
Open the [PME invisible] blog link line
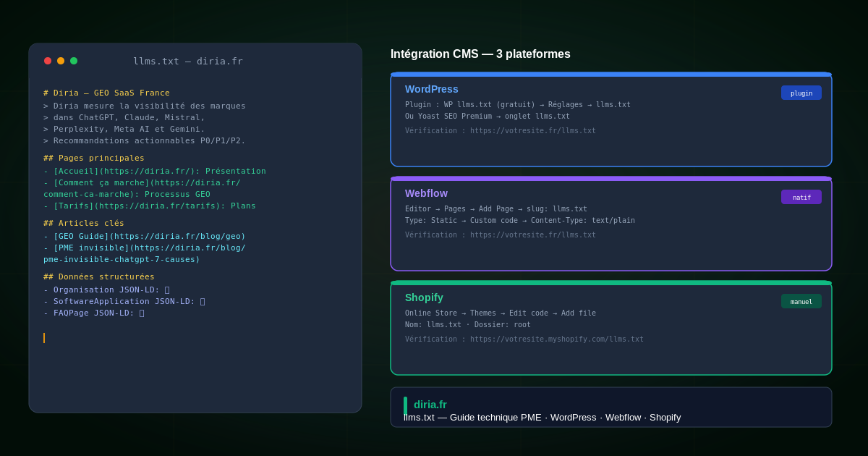[145, 248]
